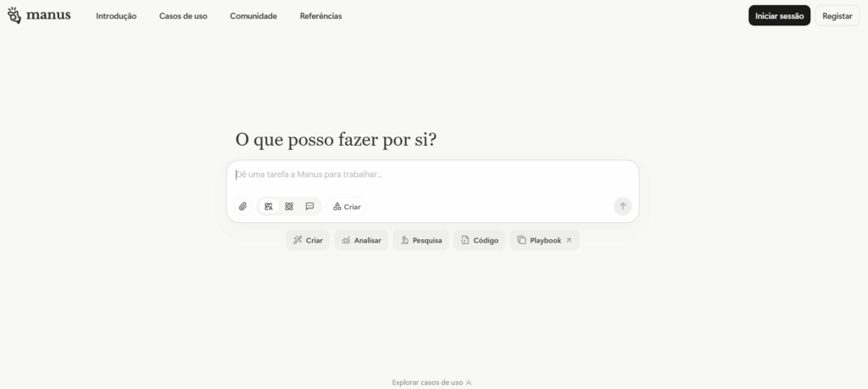
Task: Click the Iniciar sessão button
Action: point(779,16)
